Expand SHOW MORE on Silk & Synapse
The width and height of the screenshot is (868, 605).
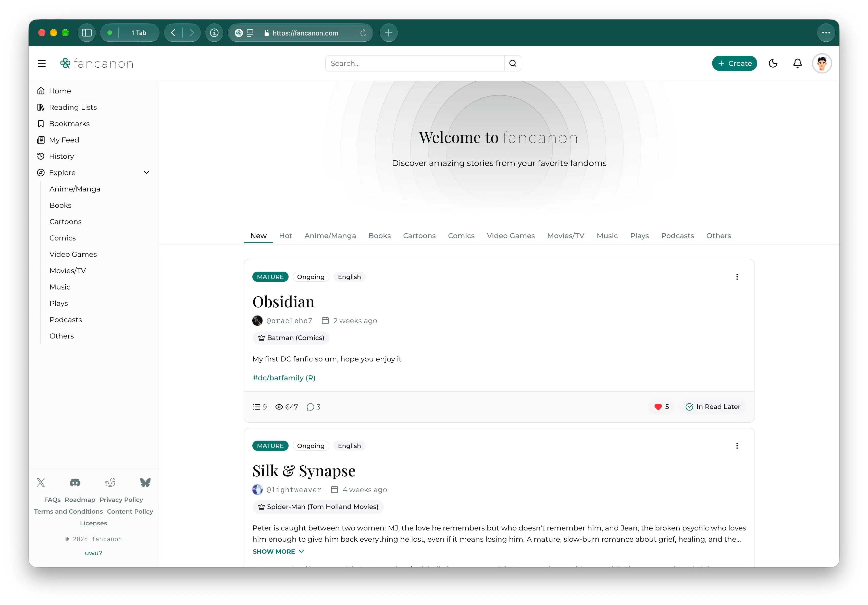(x=278, y=552)
